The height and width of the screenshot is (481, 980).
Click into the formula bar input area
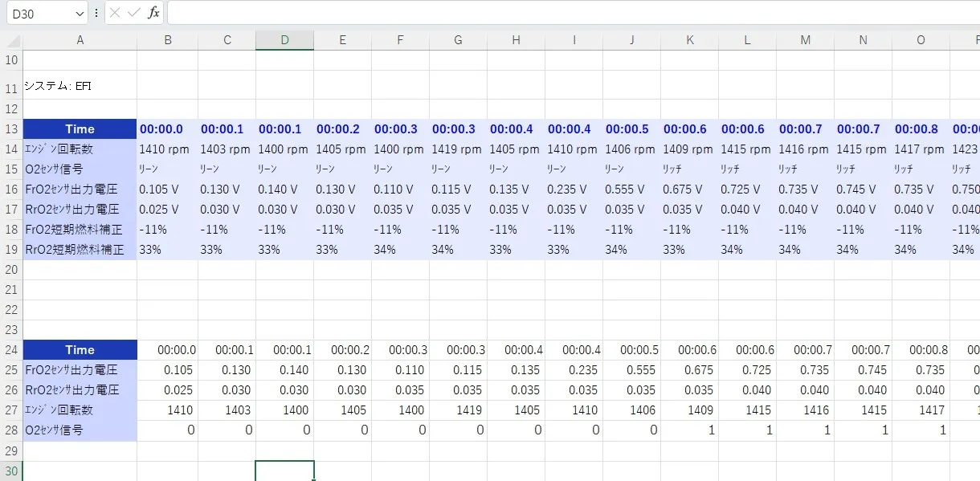tap(562, 13)
